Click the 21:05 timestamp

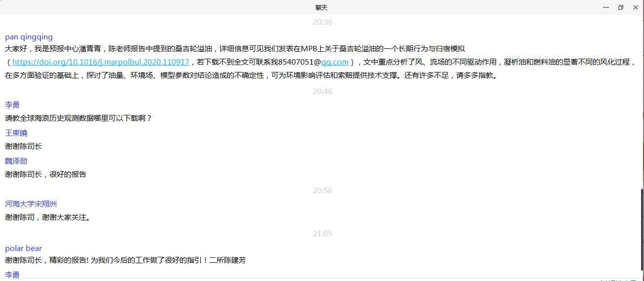(322, 234)
